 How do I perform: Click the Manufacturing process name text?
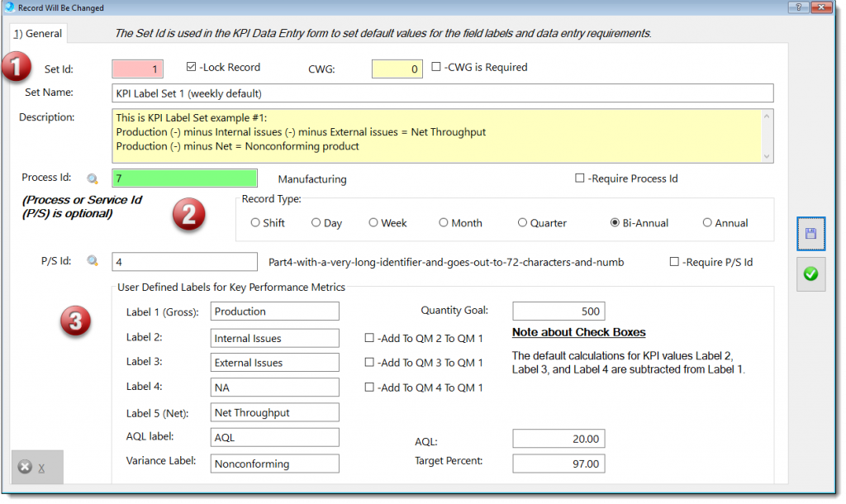312,179
